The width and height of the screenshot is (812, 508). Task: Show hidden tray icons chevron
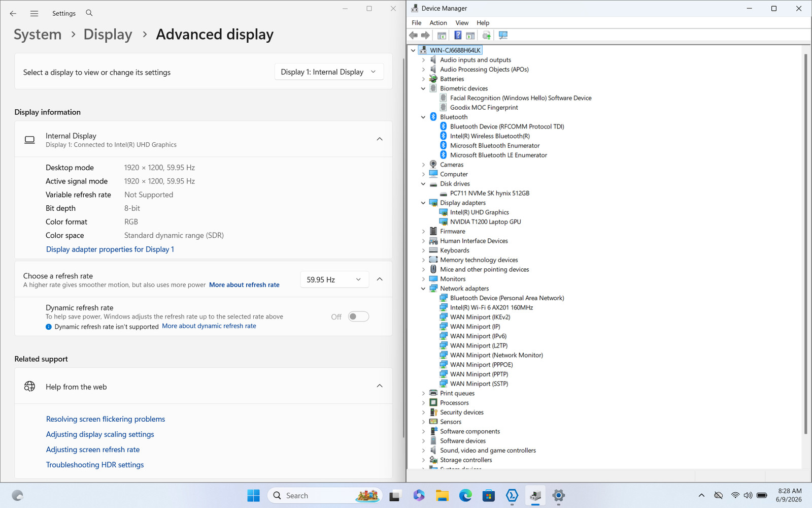701,495
